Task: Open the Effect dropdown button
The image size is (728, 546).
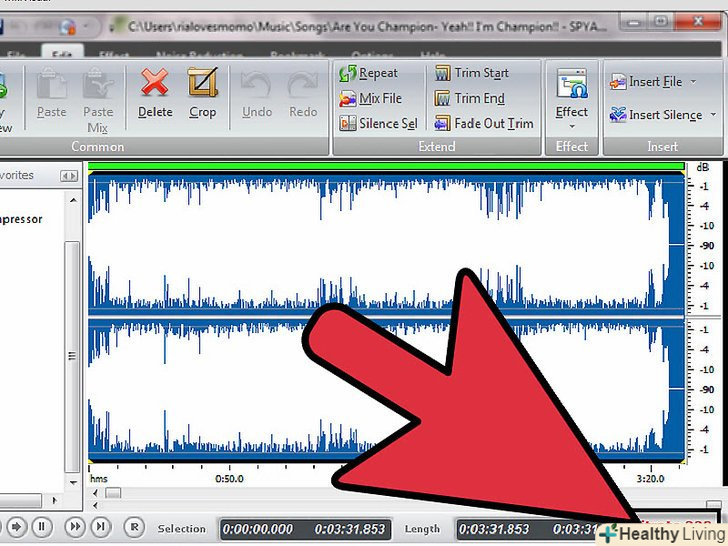Action: (x=572, y=99)
